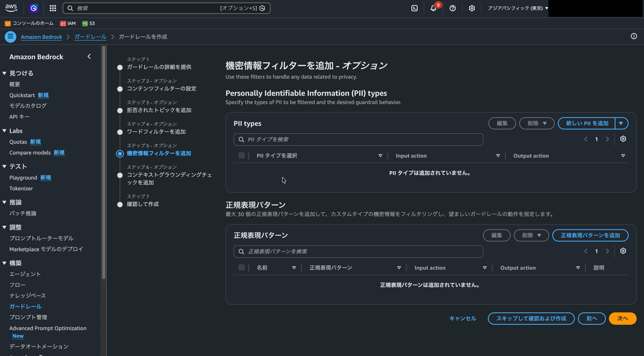The width and height of the screenshot is (644, 356).
Task: Click 正規表現パターンを追加 button
Action: [590, 235]
